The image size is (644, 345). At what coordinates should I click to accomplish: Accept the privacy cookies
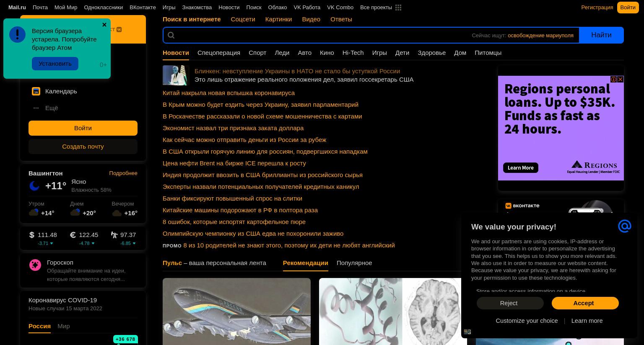point(585,303)
